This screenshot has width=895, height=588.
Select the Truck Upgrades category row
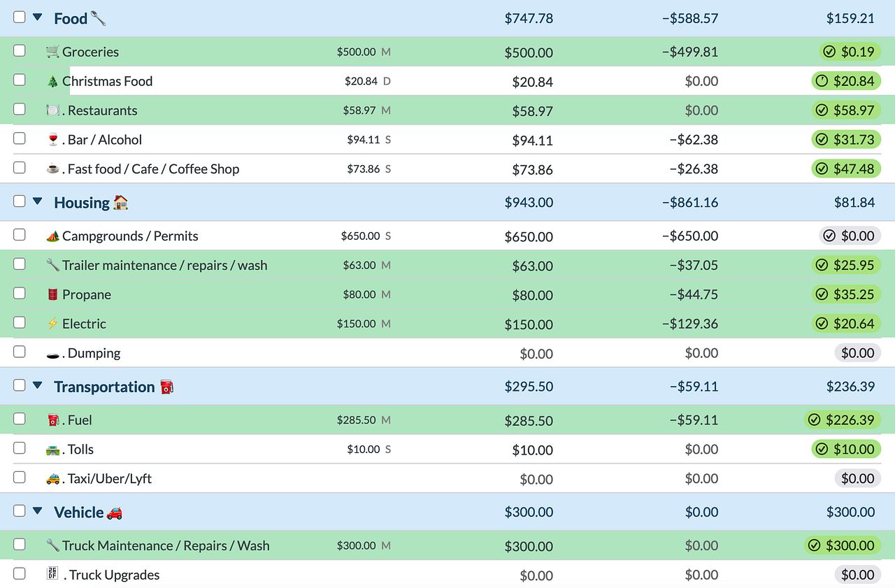[447, 575]
